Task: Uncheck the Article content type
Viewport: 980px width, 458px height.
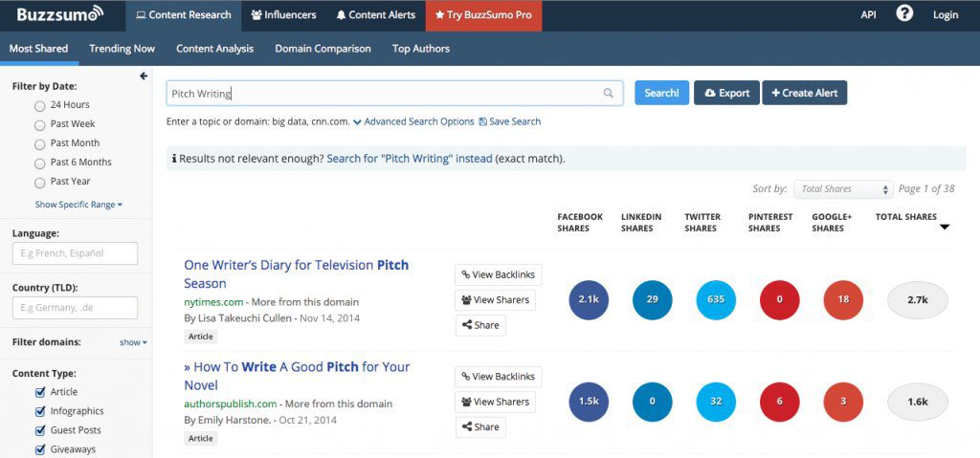Action: point(40,392)
